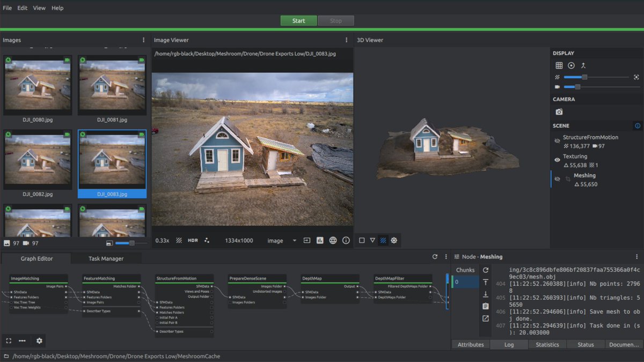Open the Node panel three-dot menu
This screenshot has height=362, width=644.
point(637,257)
